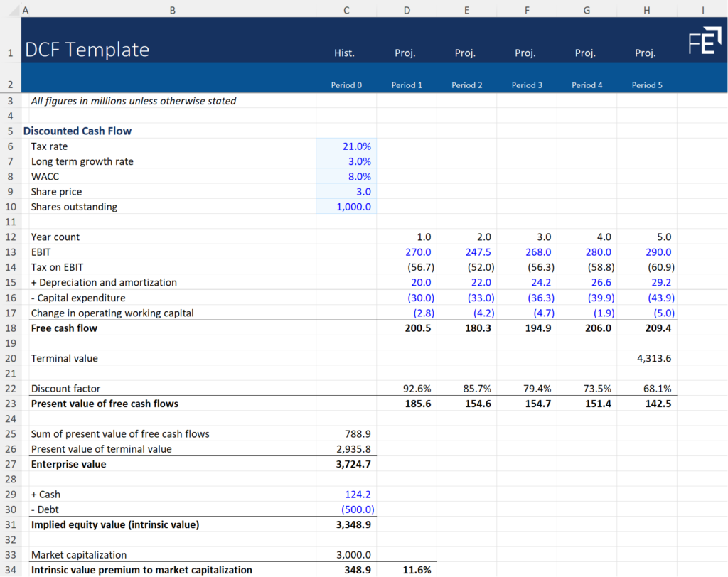Select the Shares outstanding input showing 1,000.0
The image size is (728, 577).
(346, 206)
